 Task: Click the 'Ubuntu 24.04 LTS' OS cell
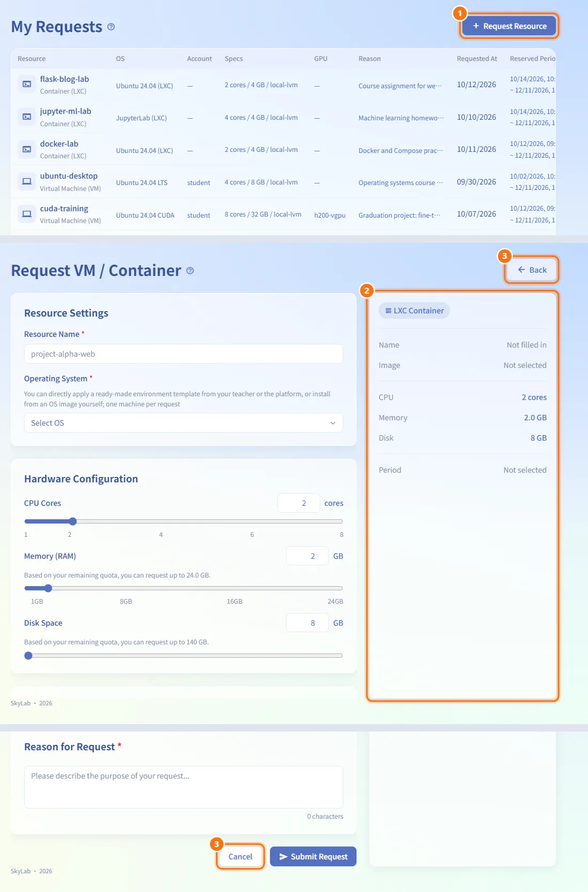[142, 183]
